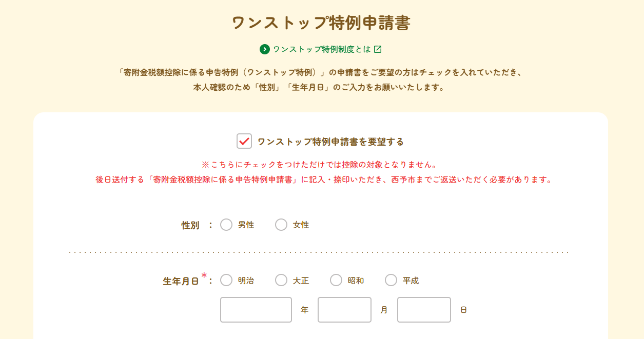Choose the 平成 era radio button
This screenshot has width=644, height=339.
[x=391, y=280]
